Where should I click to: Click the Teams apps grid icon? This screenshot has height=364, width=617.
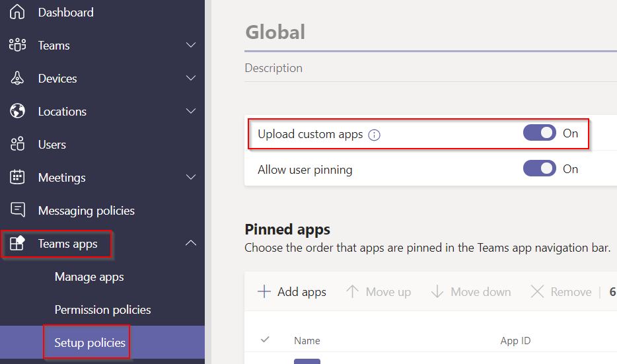17,243
